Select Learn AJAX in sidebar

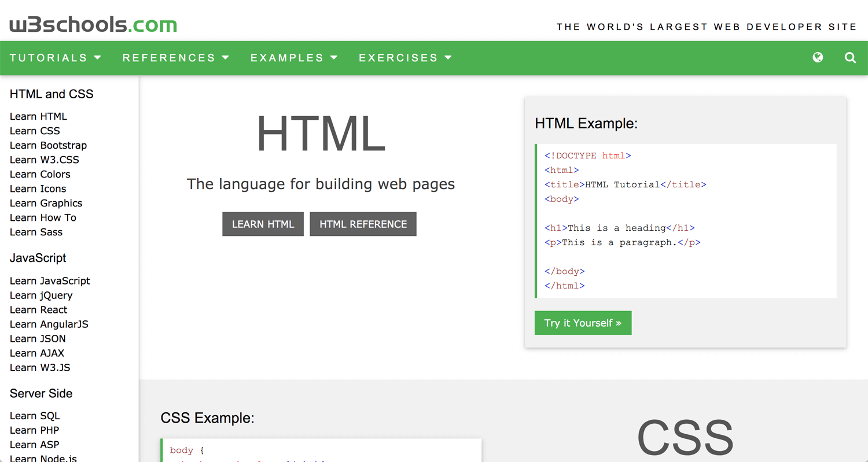(37, 353)
